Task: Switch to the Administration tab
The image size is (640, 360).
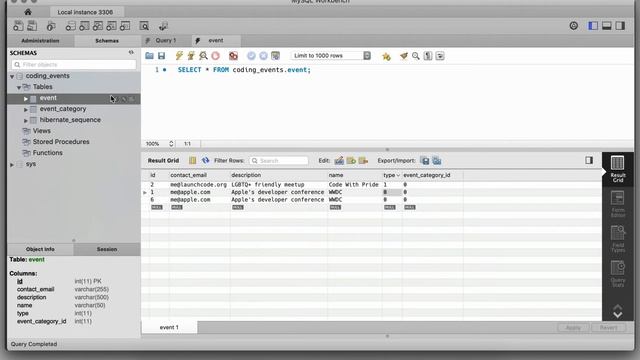Action: pyautogui.click(x=40, y=41)
